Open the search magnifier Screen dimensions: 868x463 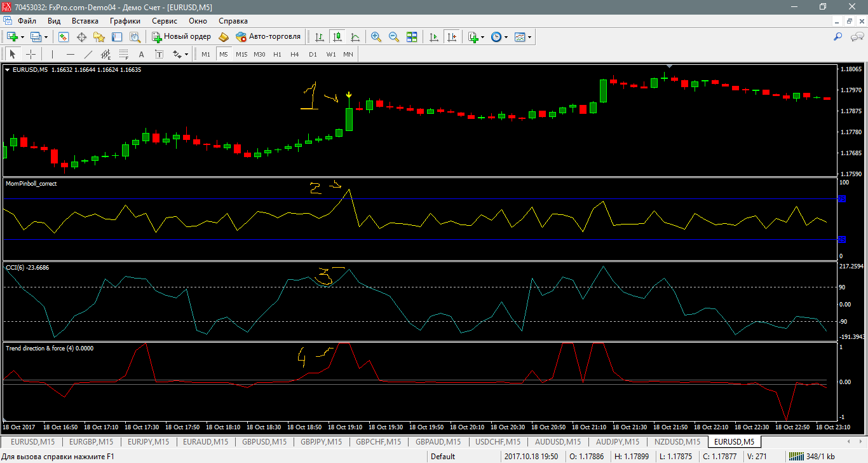click(x=837, y=37)
